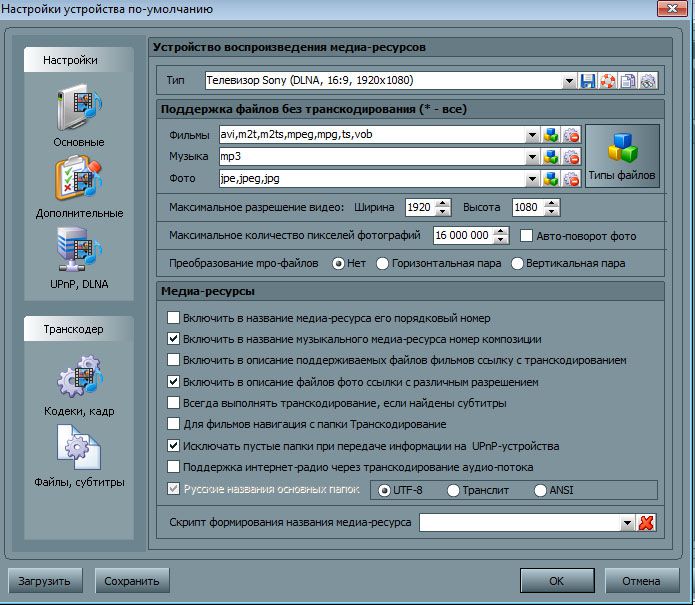
Task: Expand the Тип device dropdown
Action: click(569, 80)
